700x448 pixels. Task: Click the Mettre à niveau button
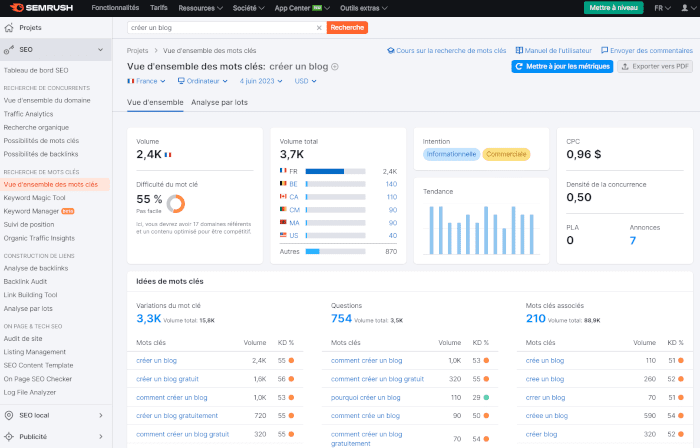[613, 8]
